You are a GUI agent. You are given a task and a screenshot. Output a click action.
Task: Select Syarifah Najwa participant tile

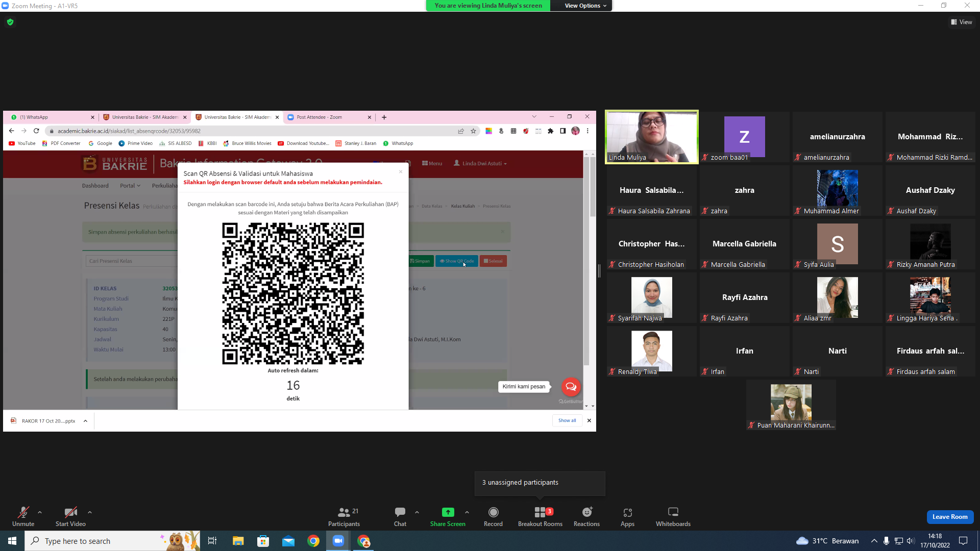[652, 297]
